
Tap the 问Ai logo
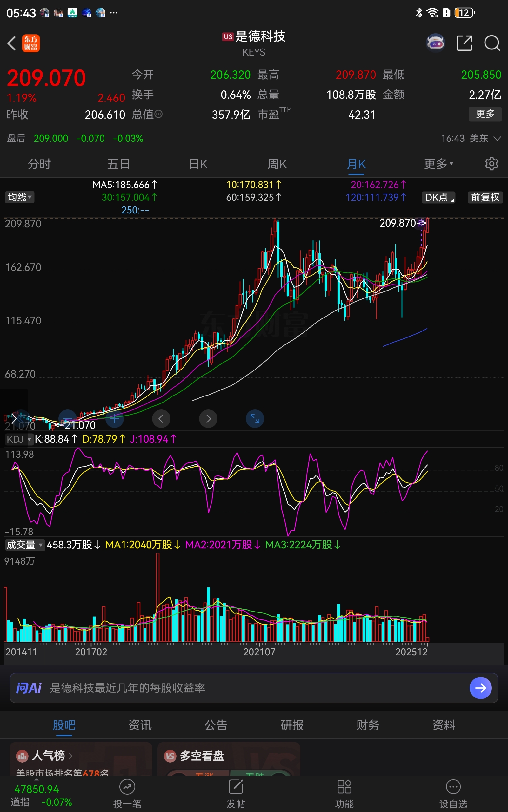[x=29, y=688]
